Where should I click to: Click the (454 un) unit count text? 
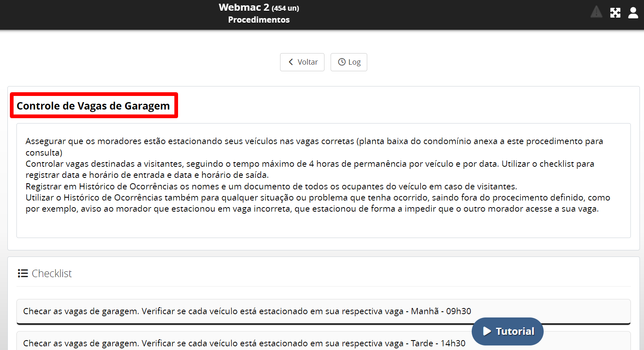pos(285,8)
